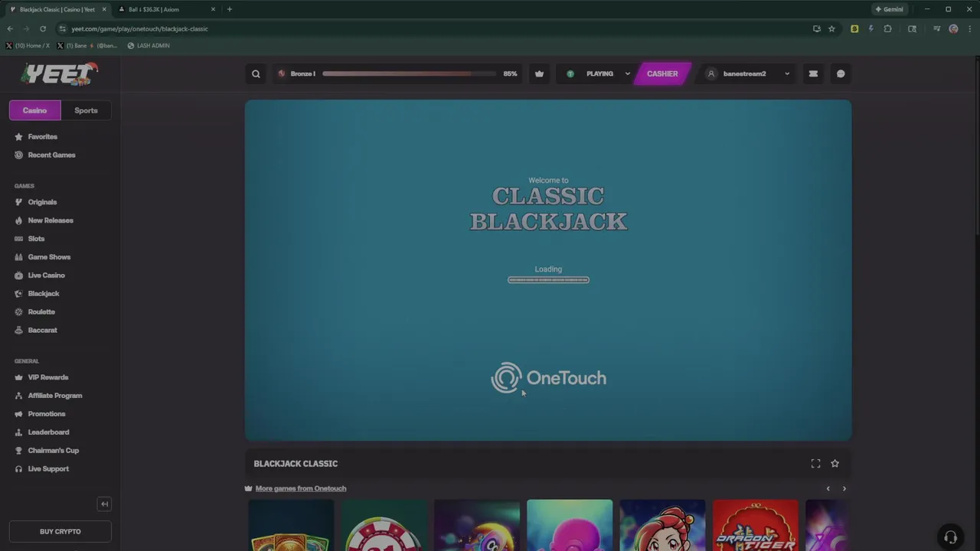Follow More games from Onetouch link

pyautogui.click(x=301, y=488)
